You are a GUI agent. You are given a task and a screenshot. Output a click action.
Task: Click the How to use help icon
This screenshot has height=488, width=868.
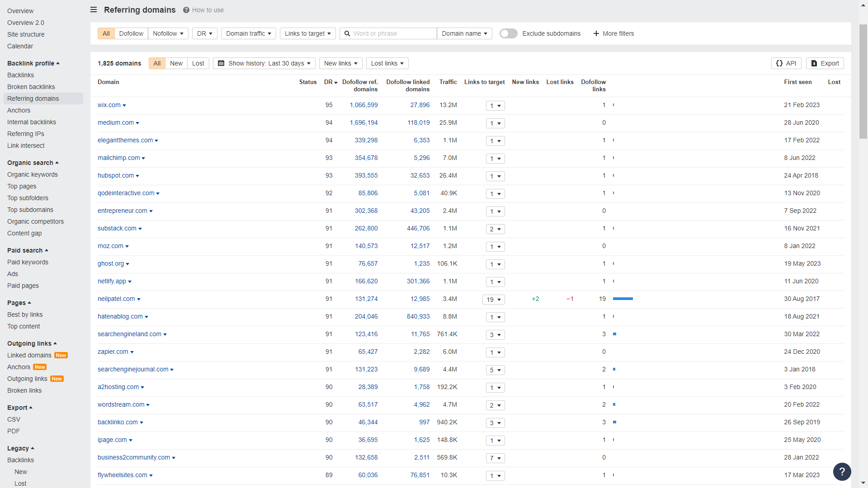click(x=186, y=10)
